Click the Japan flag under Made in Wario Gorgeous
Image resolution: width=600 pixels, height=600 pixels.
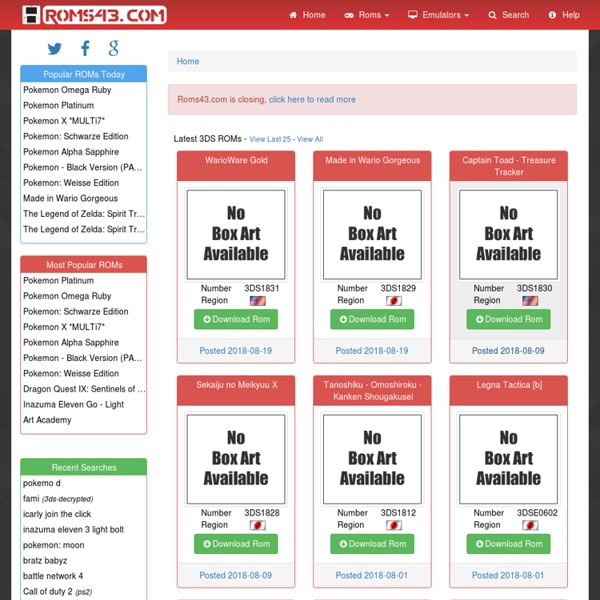pos(394,300)
